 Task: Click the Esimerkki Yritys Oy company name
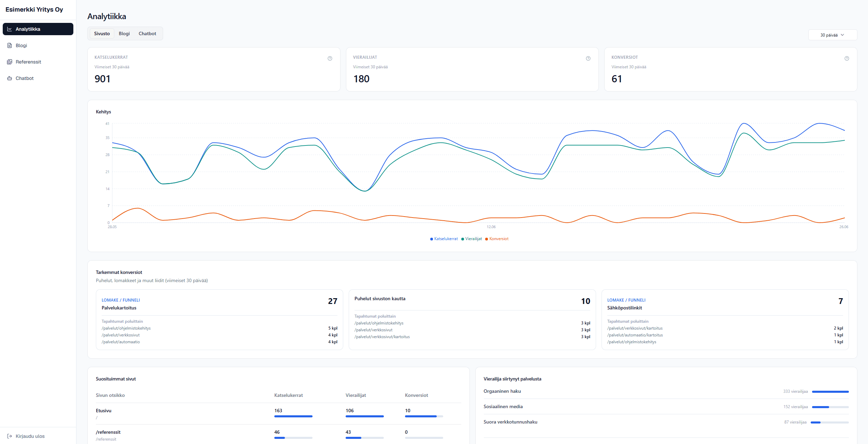tap(34, 10)
